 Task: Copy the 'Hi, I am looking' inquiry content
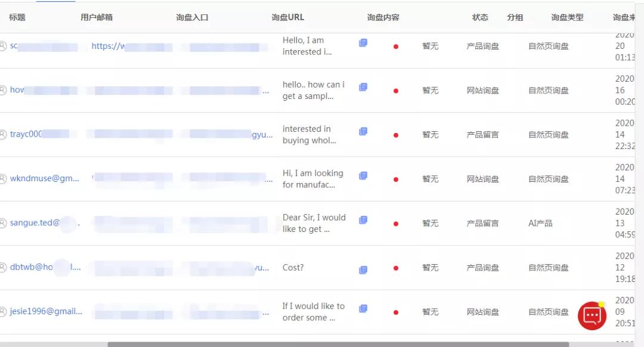[x=363, y=176]
